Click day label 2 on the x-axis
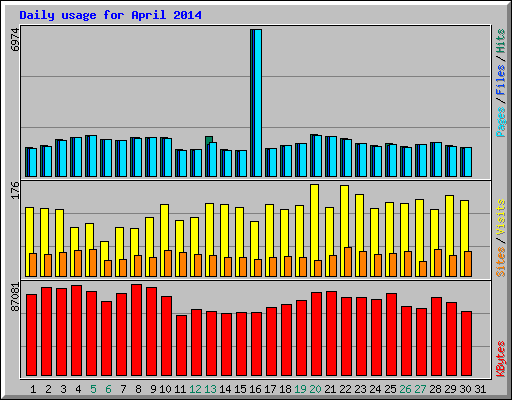Screen dimensions: 512x400 coord(48,389)
